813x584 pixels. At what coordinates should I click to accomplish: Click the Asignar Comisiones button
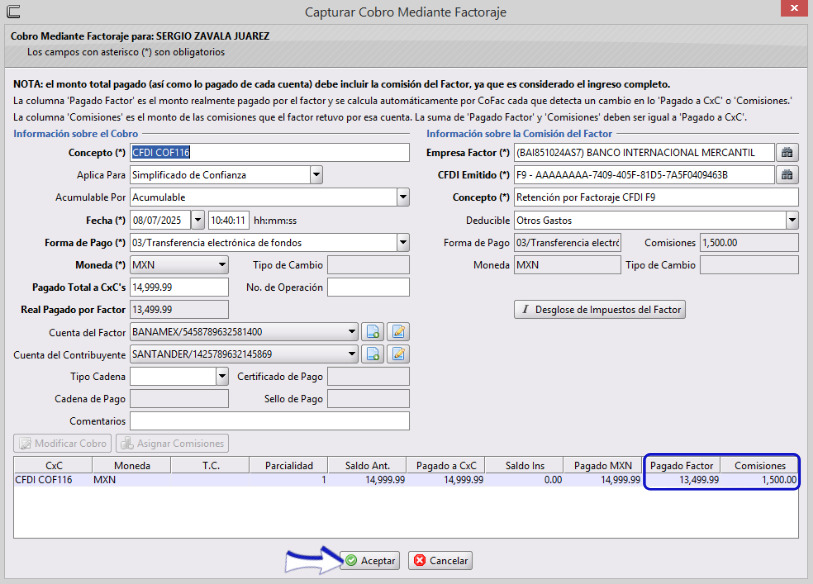click(172, 443)
